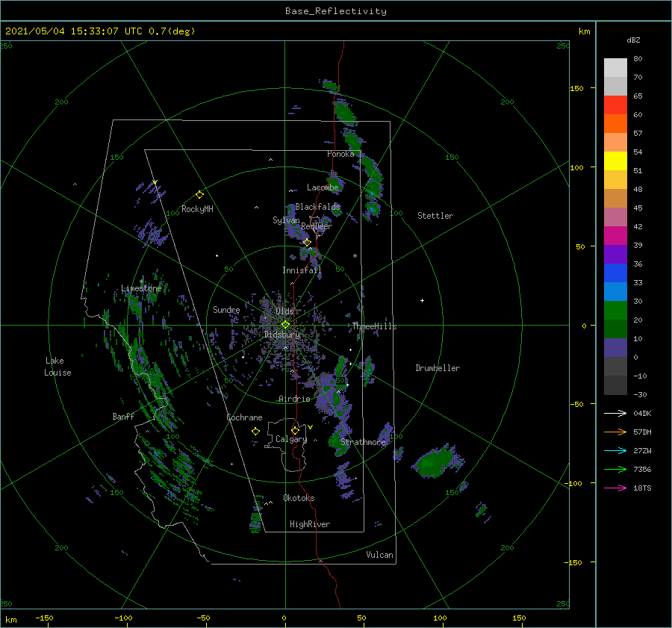Image resolution: width=672 pixels, height=628 pixels.
Task: Click the asterisk marker above Limestone
Action: click(x=141, y=282)
